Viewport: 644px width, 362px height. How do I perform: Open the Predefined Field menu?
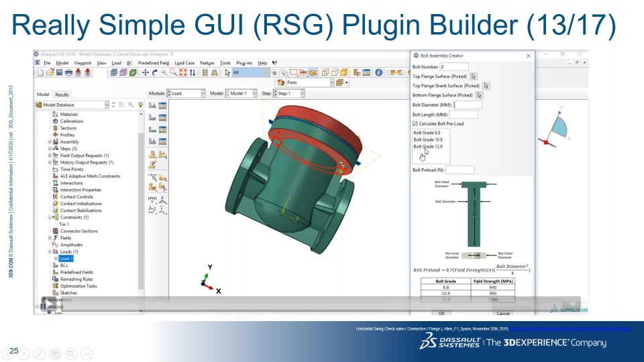click(x=153, y=63)
